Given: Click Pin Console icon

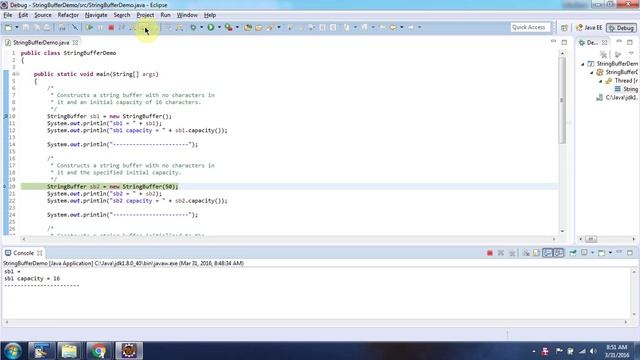Looking at the screenshot, I should coord(573,253).
